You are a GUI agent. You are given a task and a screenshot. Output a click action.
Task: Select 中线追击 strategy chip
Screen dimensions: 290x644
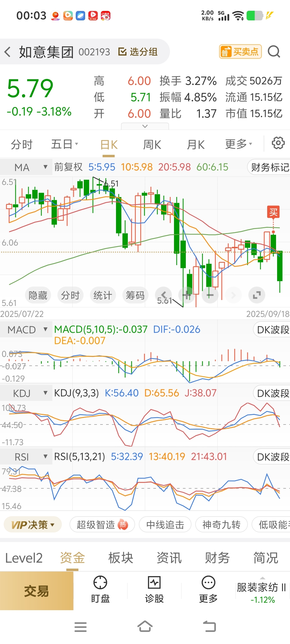165,525
